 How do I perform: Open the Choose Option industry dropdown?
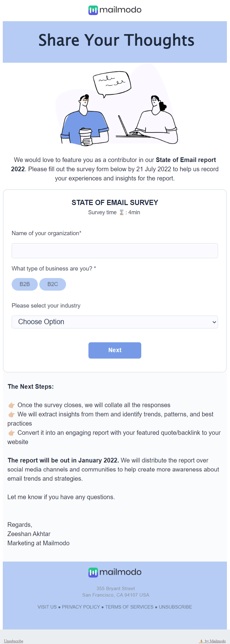coord(115,322)
